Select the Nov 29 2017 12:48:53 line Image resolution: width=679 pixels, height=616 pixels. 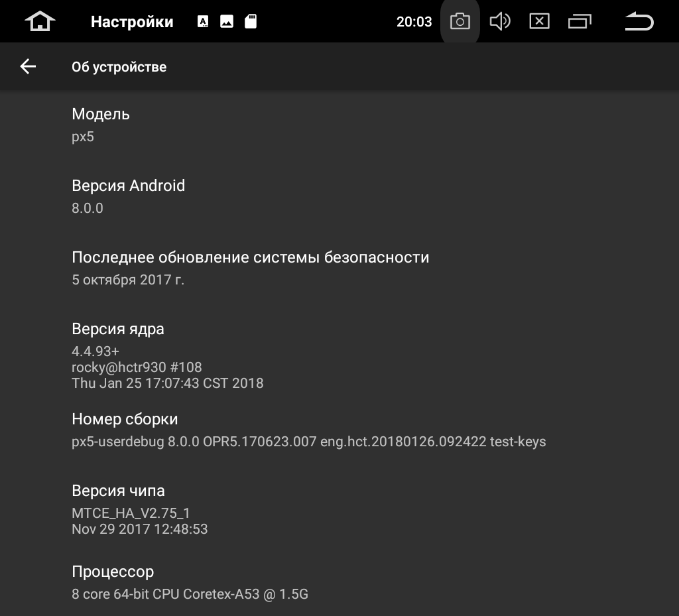point(140,529)
